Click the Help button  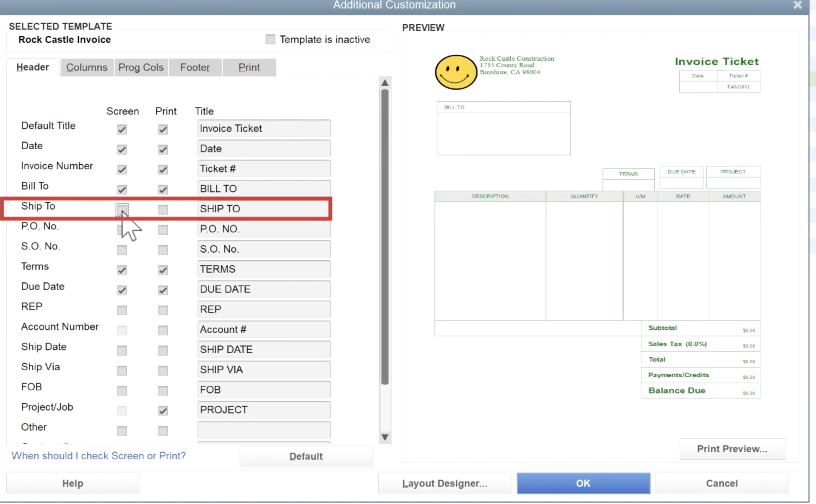pyautogui.click(x=73, y=483)
